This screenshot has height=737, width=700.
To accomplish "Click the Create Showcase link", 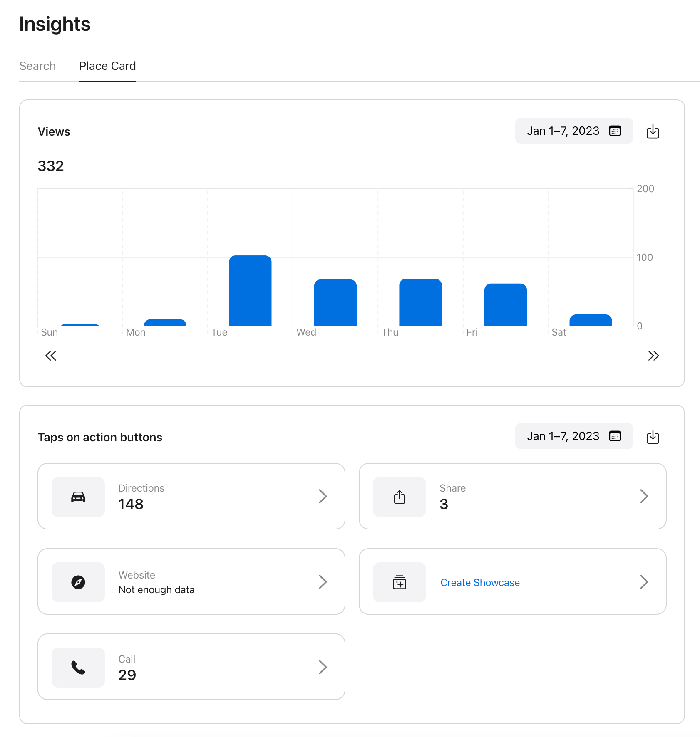I will [x=480, y=583].
